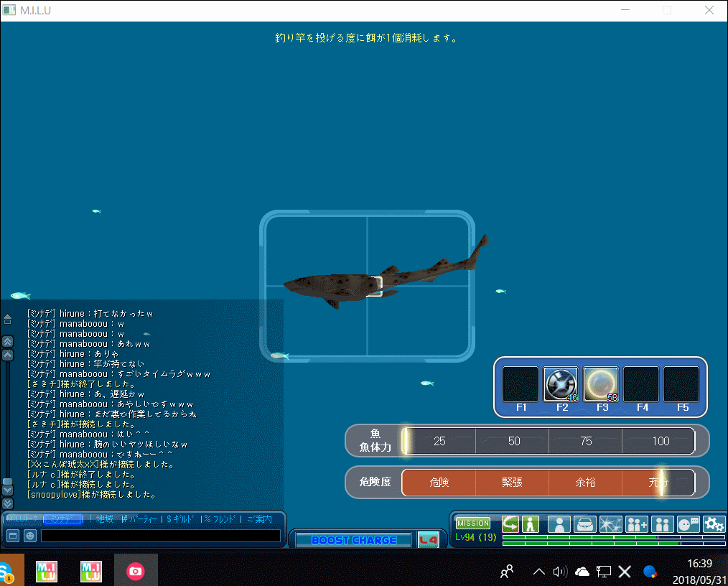Click the green return arrow icon

510,524
